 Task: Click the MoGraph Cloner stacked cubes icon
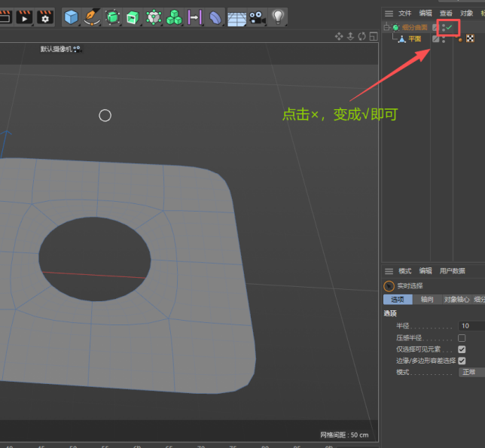coord(174,17)
